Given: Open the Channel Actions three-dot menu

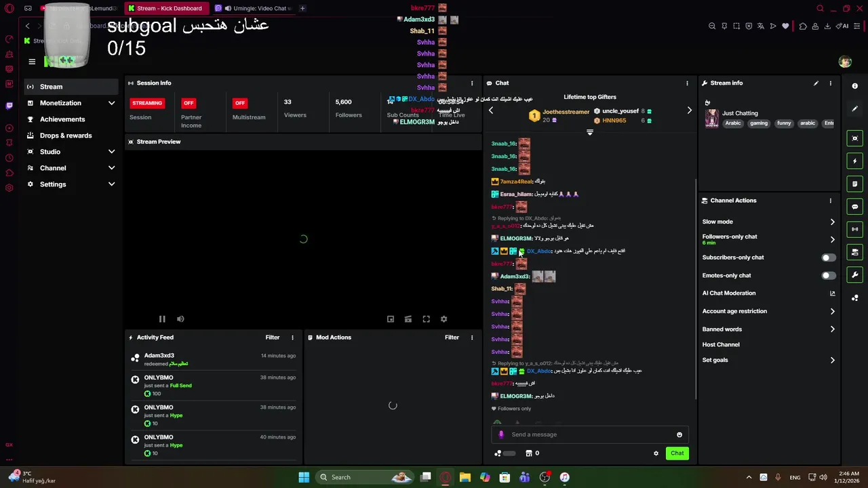Looking at the screenshot, I should [x=830, y=201].
